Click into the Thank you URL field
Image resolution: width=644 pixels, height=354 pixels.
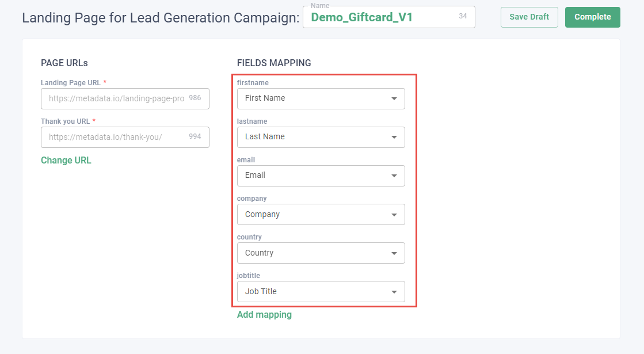click(116, 137)
